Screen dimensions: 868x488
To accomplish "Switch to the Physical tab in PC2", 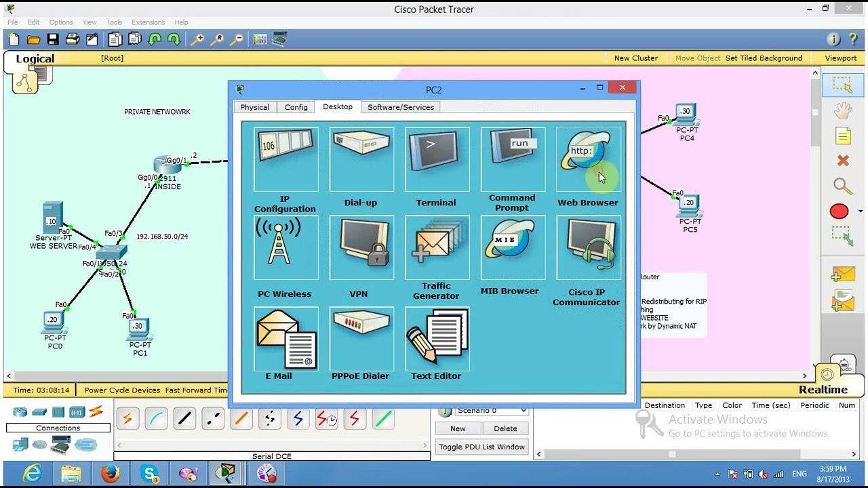I will 255,107.
